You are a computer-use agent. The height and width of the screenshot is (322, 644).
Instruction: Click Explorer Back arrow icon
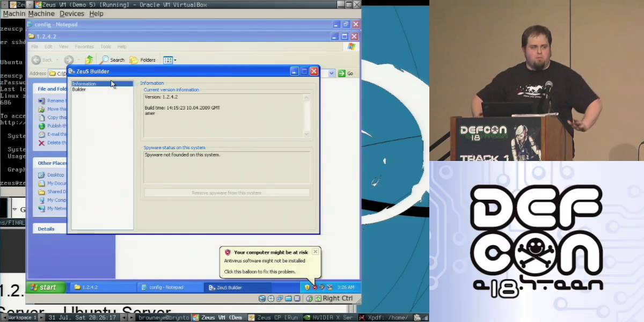[36, 60]
